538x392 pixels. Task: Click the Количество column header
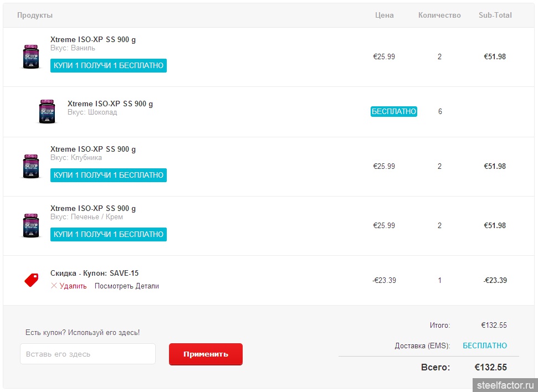tap(439, 16)
